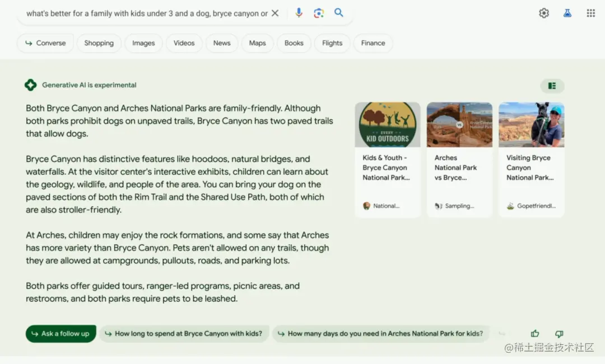Open 'Visiting Bryce Canyon National Park' link

[530, 168]
